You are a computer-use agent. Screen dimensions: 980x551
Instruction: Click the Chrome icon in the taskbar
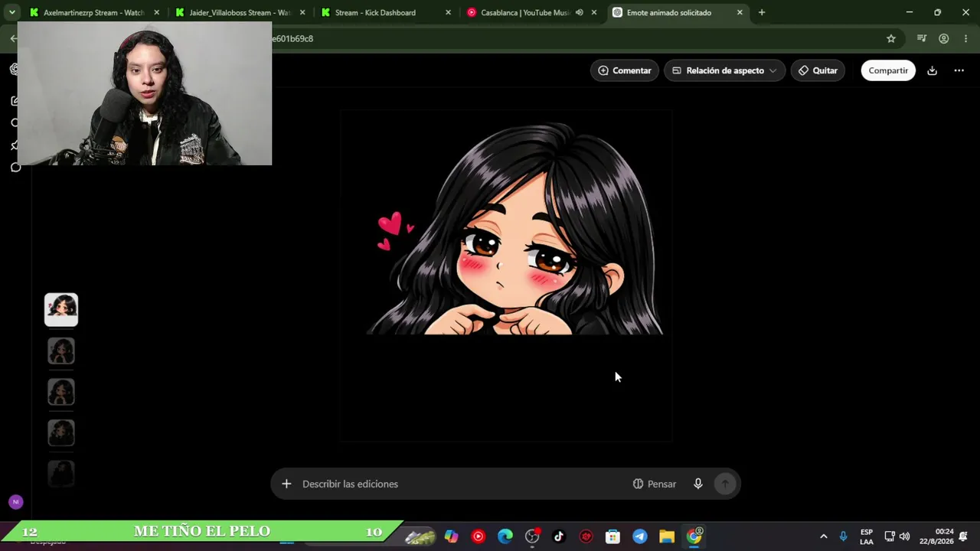(x=694, y=536)
